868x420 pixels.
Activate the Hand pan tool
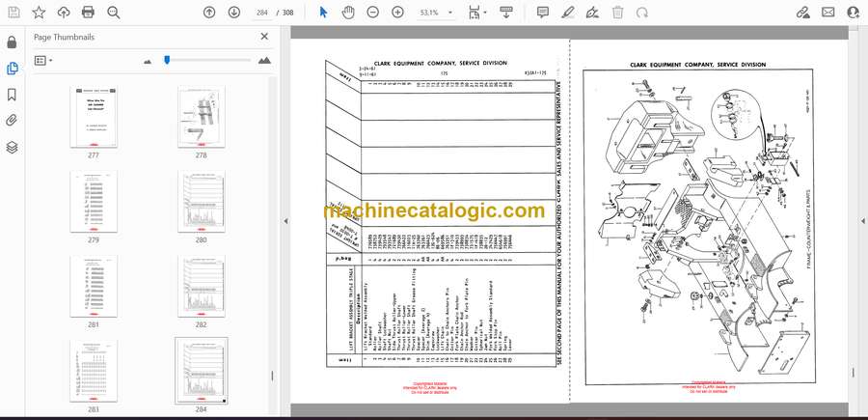pyautogui.click(x=347, y=13)
